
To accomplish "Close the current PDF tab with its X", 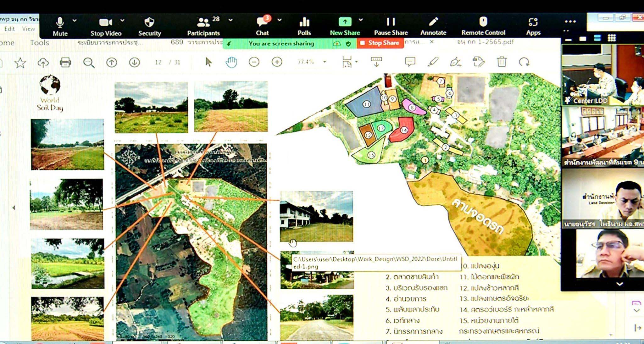I will [432, 42].
